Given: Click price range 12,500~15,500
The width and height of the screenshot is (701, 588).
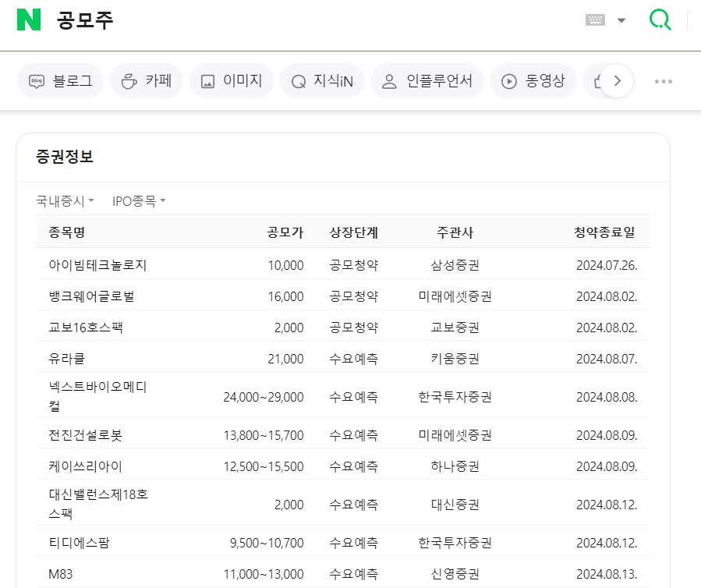Looking at the screenshot, I should click(264, 466).
